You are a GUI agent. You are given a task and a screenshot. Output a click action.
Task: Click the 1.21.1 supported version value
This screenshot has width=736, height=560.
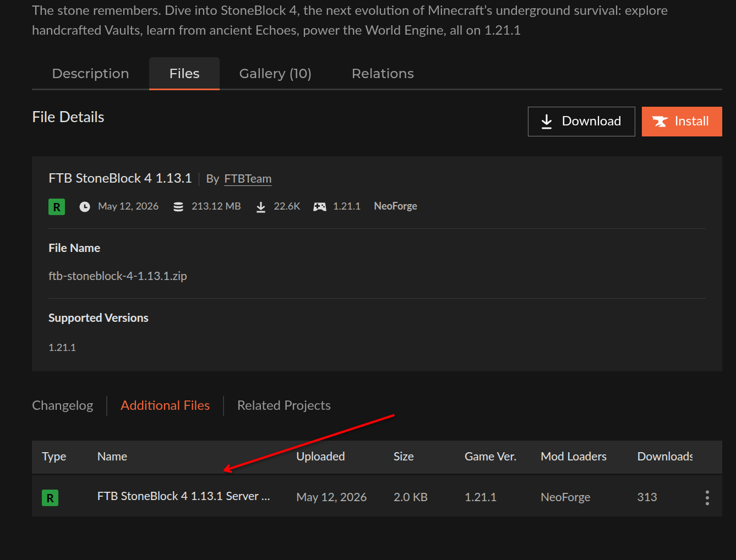[62, 348]
